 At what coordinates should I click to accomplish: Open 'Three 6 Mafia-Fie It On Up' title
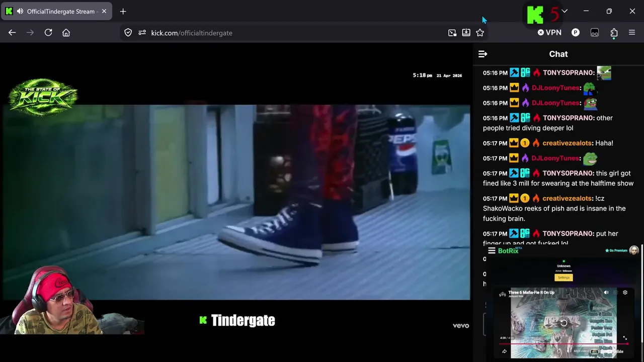(531, 292)
